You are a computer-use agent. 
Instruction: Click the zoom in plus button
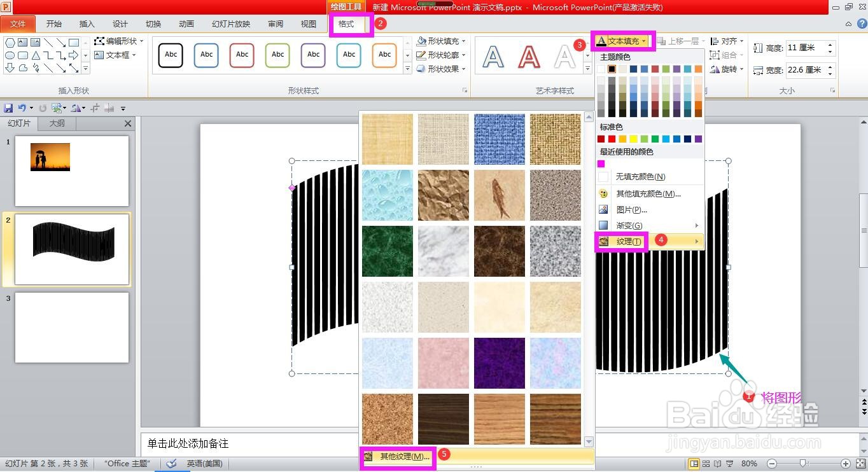point(845,464)
